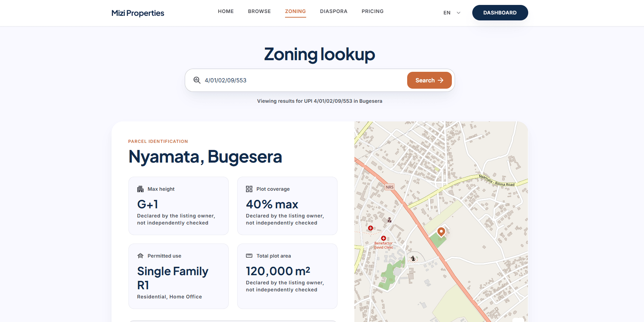The image size is (644, 322).
Task: Click the Viewing results for UPI text
Action: pyautogui.click(x=320, y=101)
